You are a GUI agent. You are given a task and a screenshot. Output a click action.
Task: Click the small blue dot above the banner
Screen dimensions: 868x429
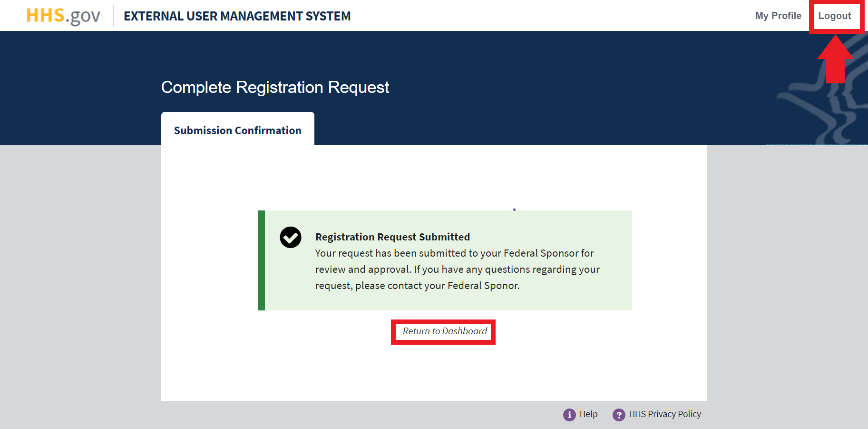[514, 209]
